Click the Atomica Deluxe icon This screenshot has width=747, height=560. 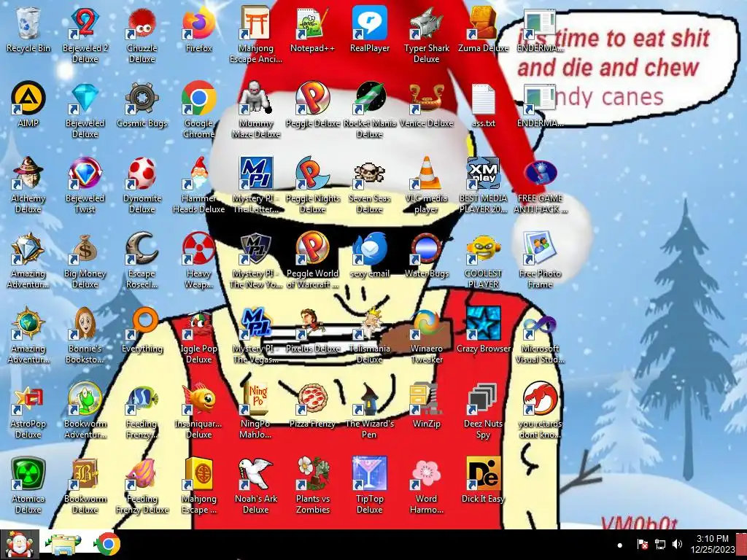click(28, 474)
